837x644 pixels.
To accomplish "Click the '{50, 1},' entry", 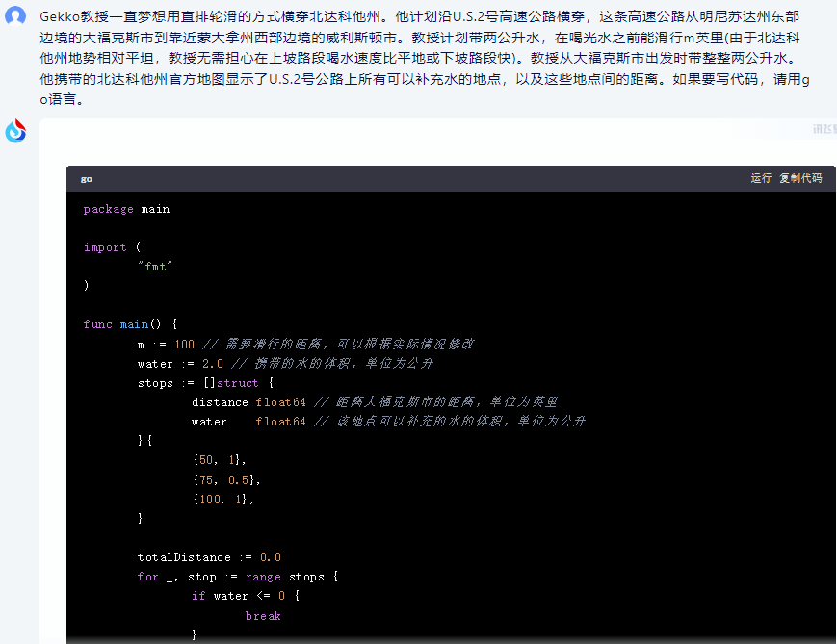I will (220, 460).
